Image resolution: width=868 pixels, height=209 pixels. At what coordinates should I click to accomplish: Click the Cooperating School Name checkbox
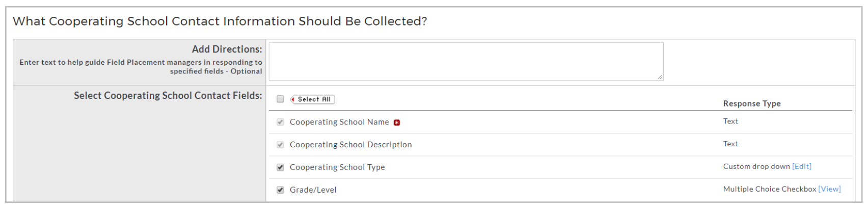pos(280,122)
